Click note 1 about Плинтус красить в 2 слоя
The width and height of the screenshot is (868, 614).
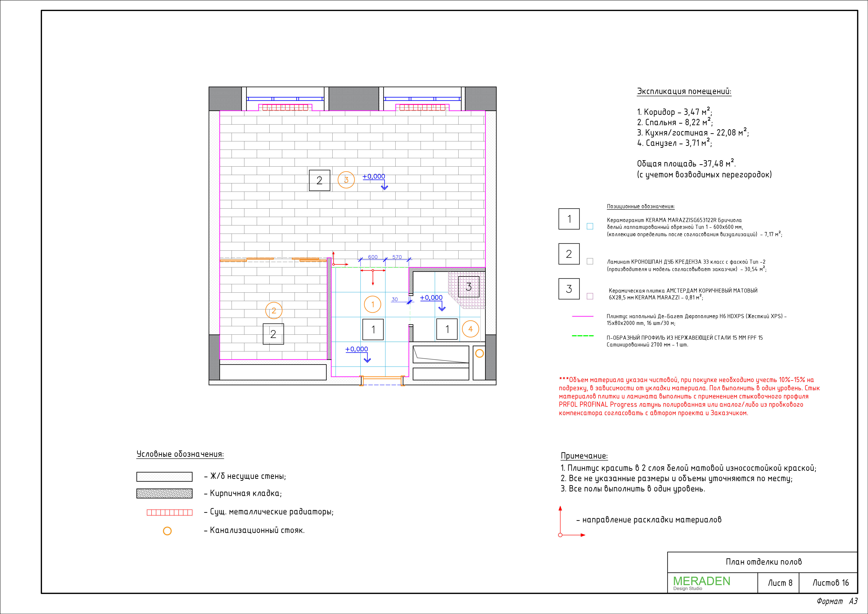pos(688,468)
